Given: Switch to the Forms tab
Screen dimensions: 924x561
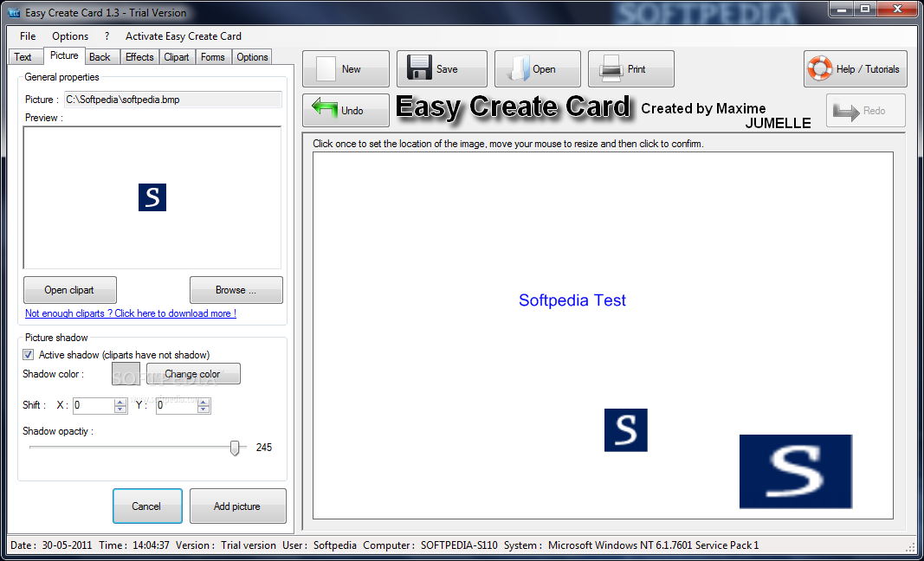Looking at the screenshot, I should tap(213, 57).
